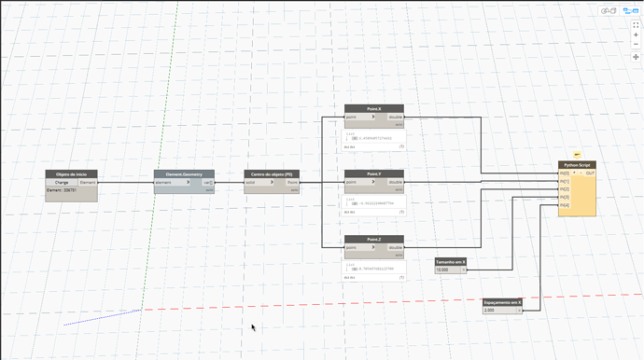Select the Point.X node header
This screenshot has width=644, height=360.
coord(374,109)
